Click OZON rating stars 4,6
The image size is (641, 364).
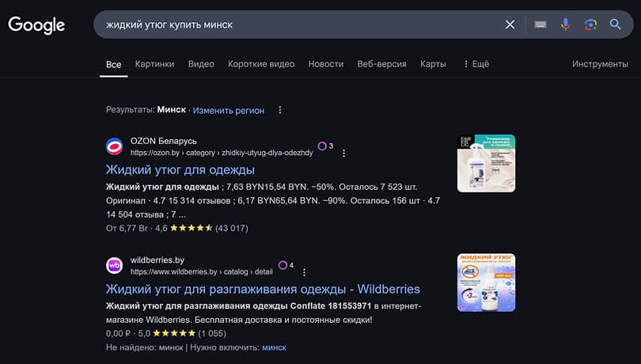192,228
